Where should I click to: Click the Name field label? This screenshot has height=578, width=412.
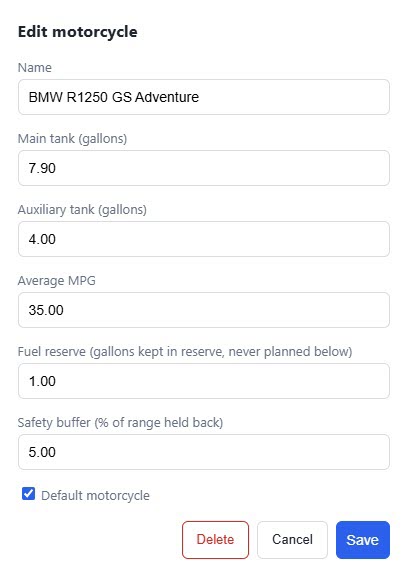(35, 67)
